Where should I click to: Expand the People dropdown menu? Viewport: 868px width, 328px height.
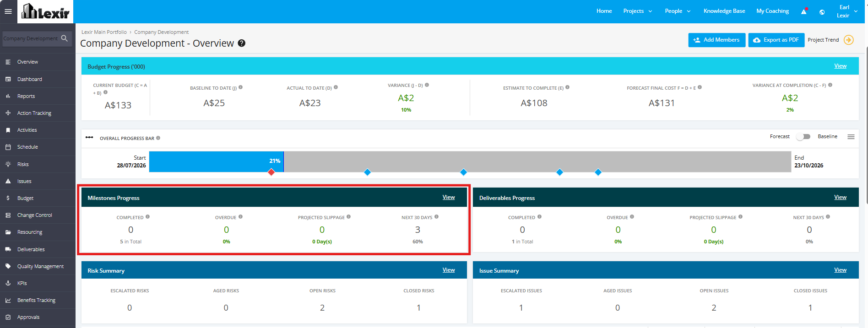tap(678, 11)
